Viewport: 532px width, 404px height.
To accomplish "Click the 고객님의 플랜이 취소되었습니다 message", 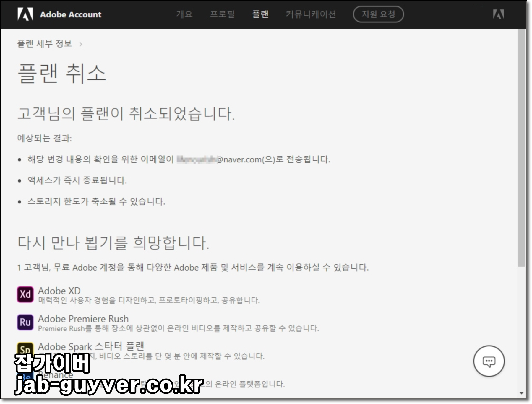I will (126, 114).
